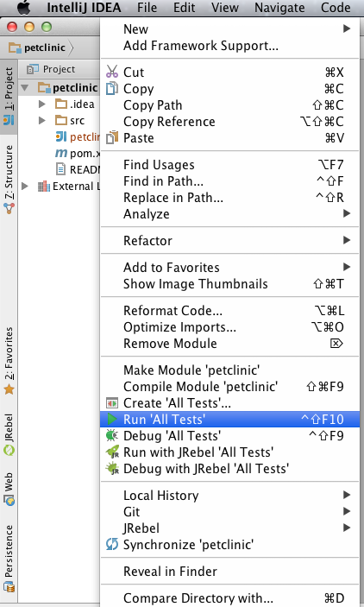The width and height of the screenshot is (364, 607).
Task: Click the blue Synchronize arrows icon
Action: click(112, 545)
